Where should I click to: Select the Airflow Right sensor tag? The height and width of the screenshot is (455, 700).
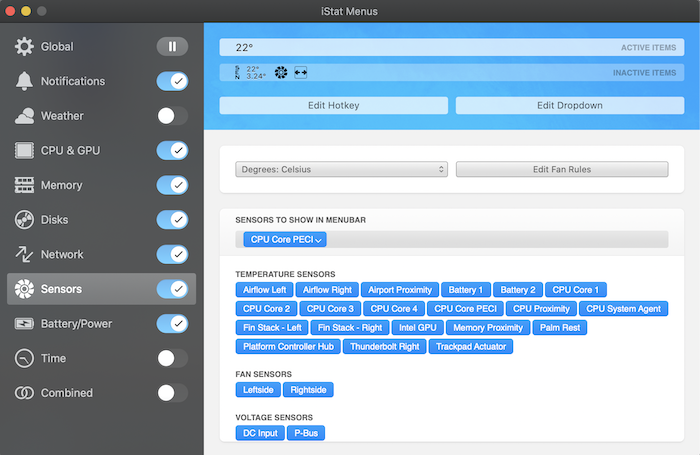tap(327, 290)
